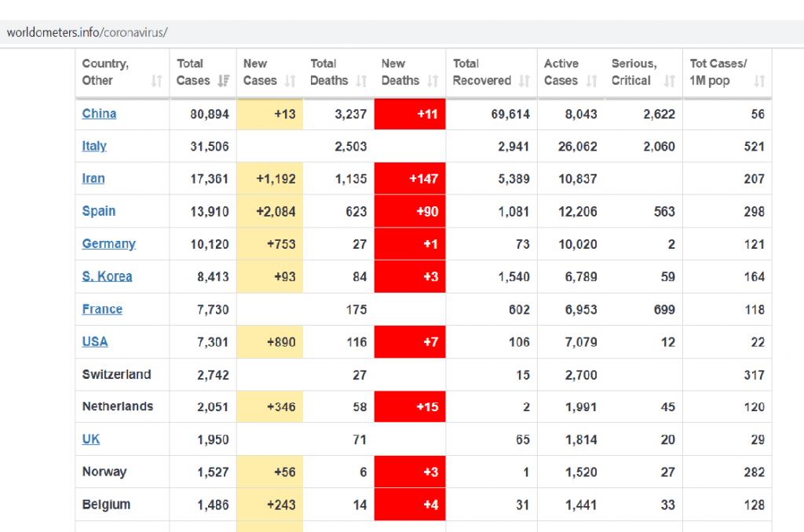Sort by New Deaths arrow icon

point(433,81)
